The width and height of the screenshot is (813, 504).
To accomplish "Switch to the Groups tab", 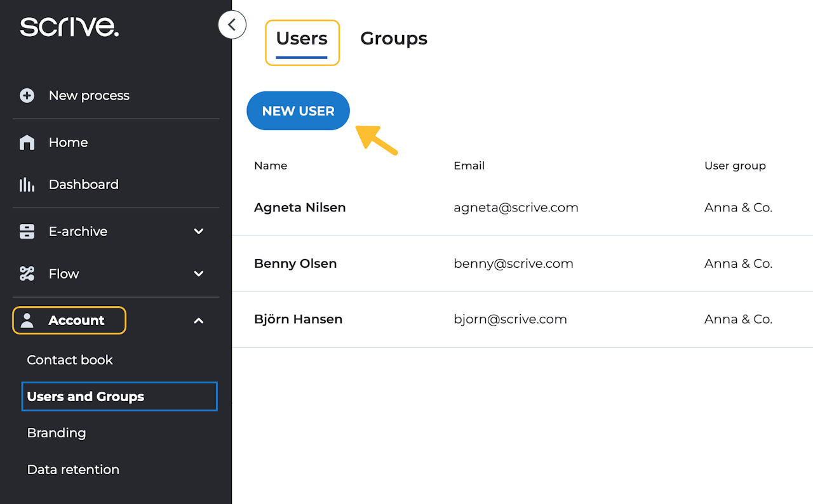I will [x=394, y=39].
